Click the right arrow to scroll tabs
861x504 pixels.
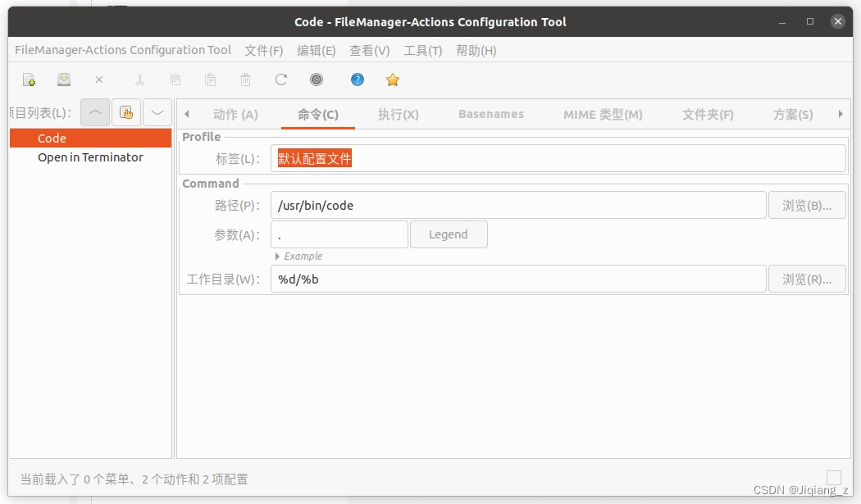tap(840, 114)
